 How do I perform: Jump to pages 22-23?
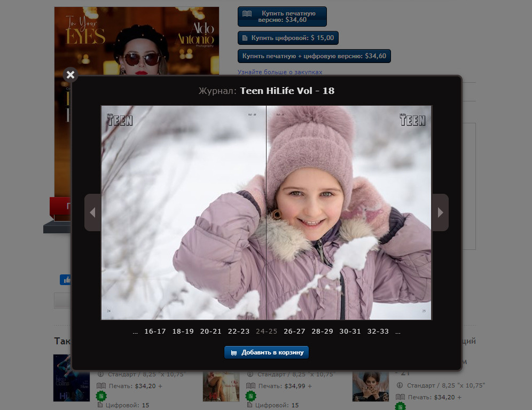tap(238, 332)
